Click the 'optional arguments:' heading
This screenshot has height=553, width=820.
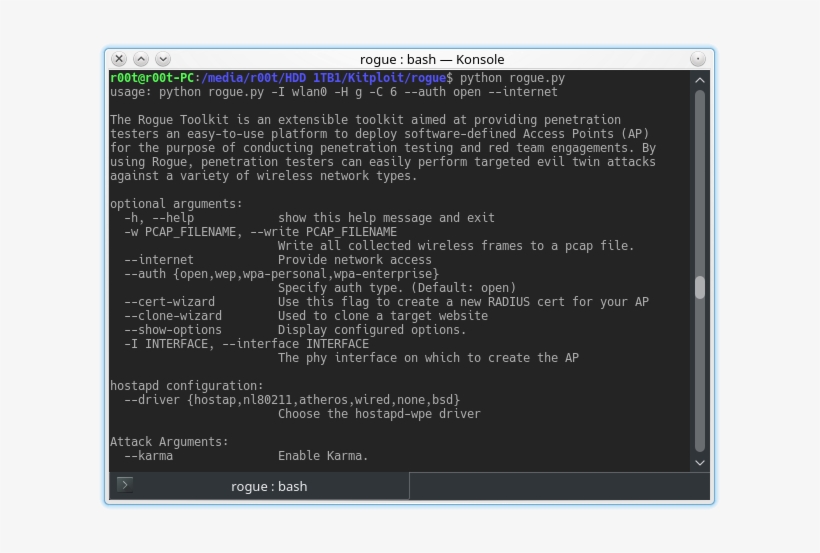pos(176,204)
